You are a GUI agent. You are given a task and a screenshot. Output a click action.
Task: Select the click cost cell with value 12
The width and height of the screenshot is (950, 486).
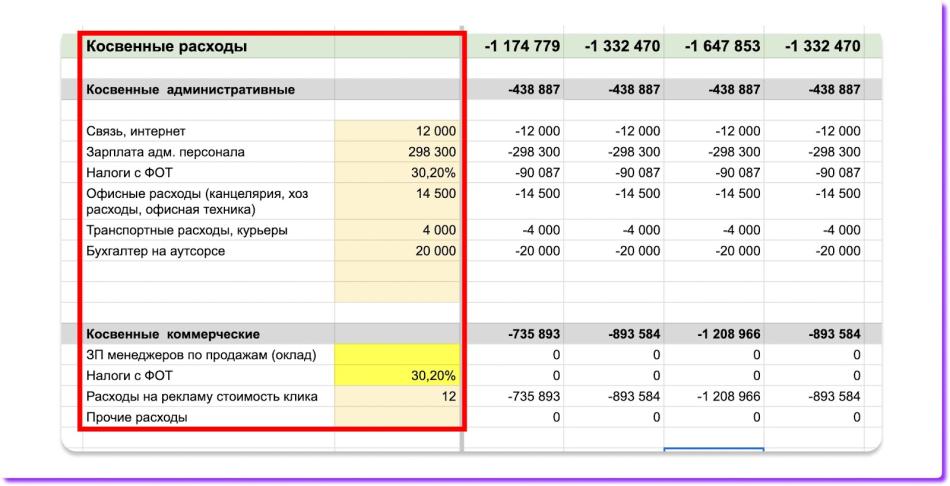[x=398, y=397]
